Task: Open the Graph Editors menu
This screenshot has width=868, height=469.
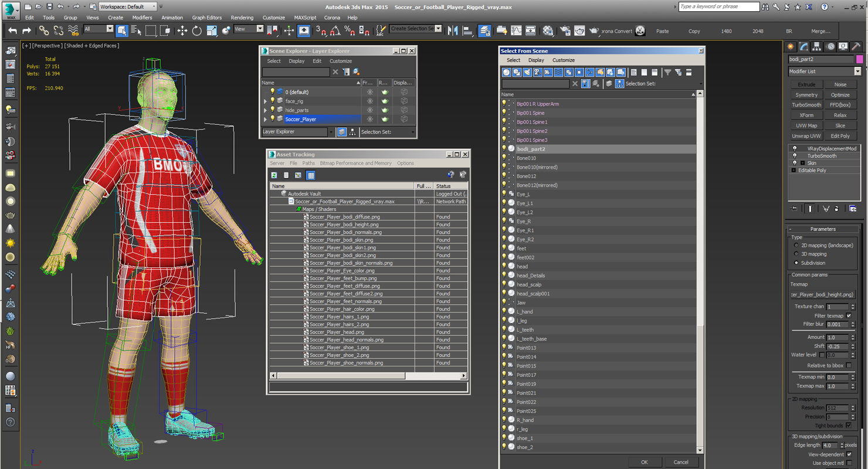Action: click(x=207, y=18)
